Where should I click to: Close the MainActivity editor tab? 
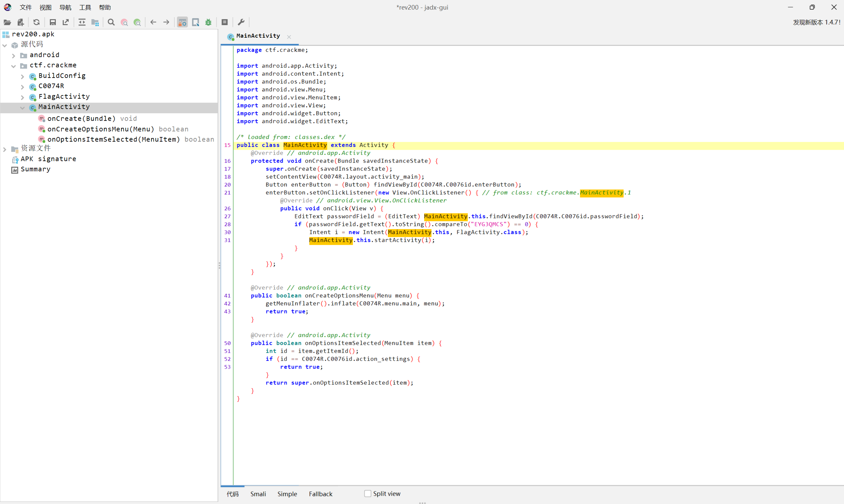point(289,37)
